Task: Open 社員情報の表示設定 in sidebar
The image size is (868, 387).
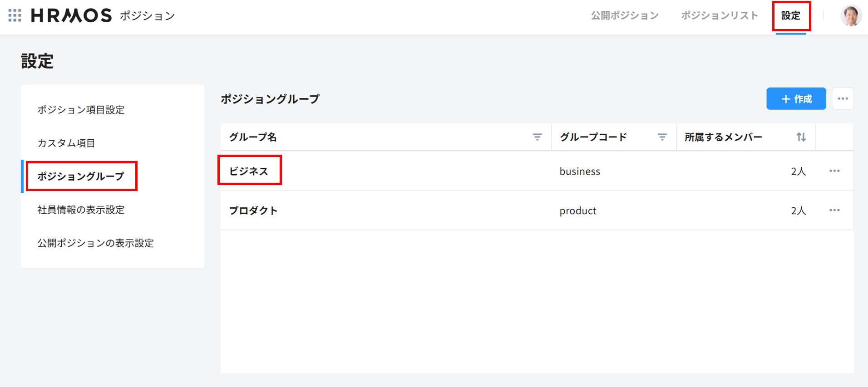Action: [x=81, y=210]
